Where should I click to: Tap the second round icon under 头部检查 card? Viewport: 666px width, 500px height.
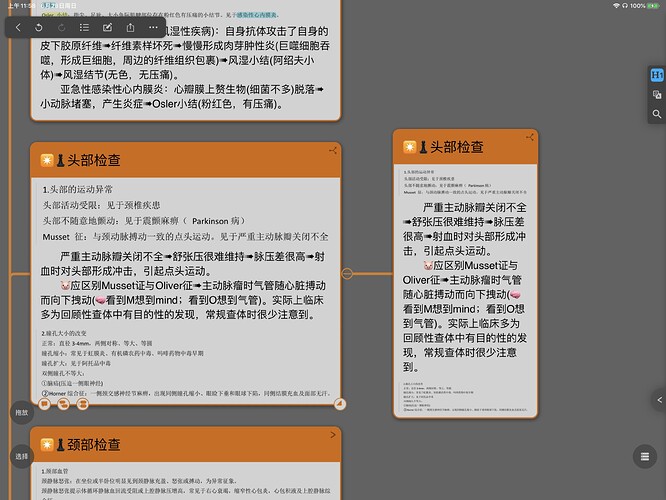coord(64,404)
